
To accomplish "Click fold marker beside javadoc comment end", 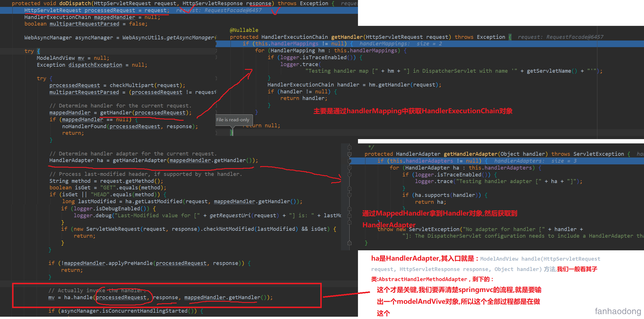I will click(x=349, y=147).
